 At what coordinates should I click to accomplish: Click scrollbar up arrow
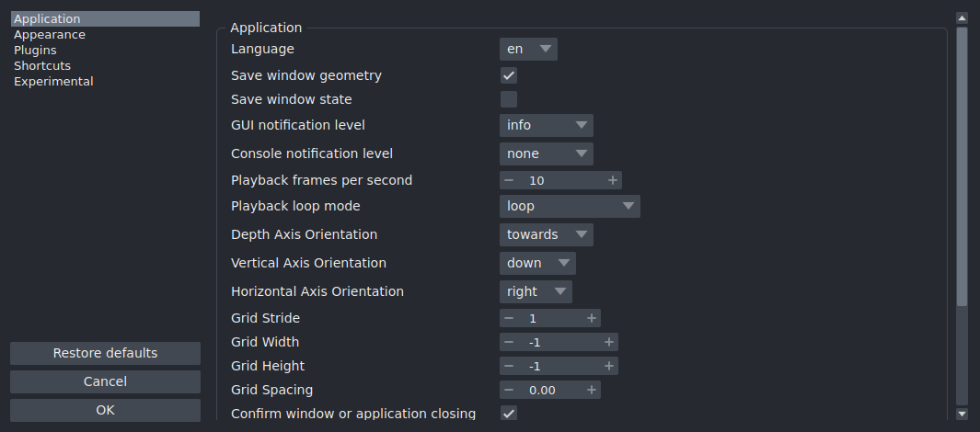click(x=962, y=17)
